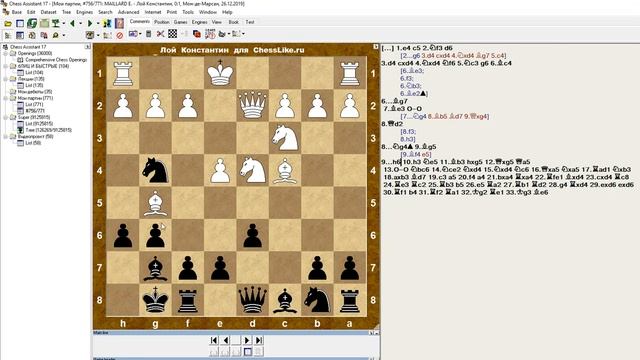Switch to the Engines toolbar tab

(x=199, y=22)
